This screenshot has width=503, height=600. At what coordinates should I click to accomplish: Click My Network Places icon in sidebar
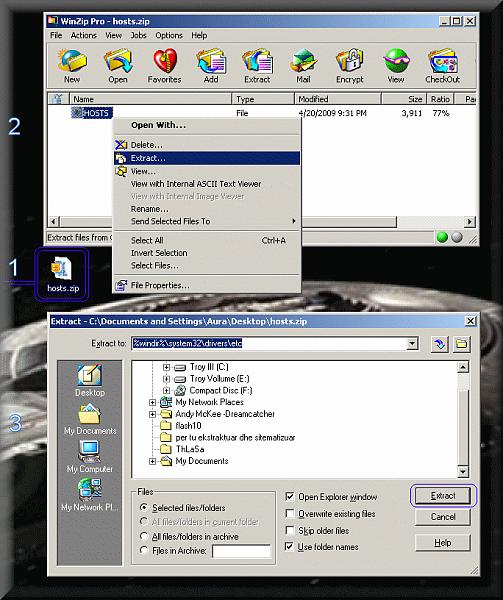(x=90, y=495)
